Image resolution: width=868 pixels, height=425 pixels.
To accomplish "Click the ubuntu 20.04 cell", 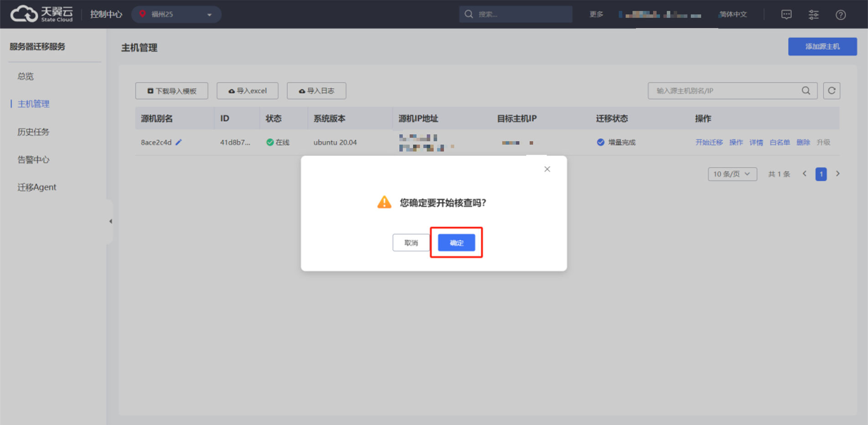I will (x=335, y=142).
